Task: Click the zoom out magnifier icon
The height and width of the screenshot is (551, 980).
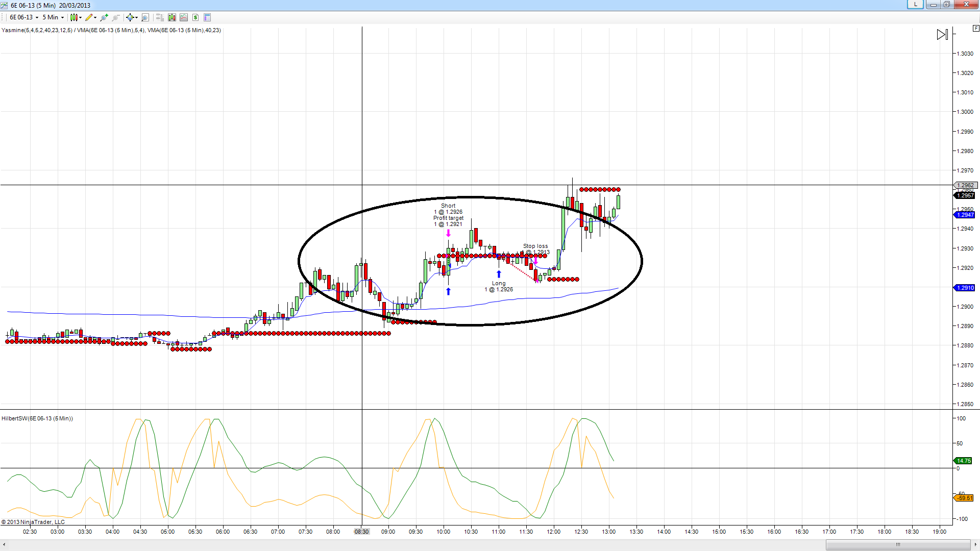Action: point(116,17)
